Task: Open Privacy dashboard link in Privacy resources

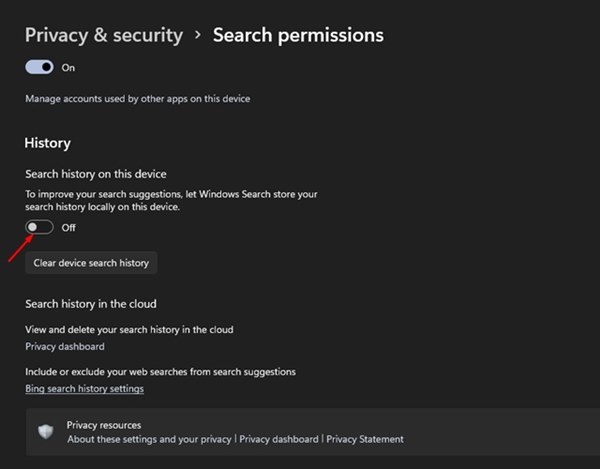Action: click(279, 439)
